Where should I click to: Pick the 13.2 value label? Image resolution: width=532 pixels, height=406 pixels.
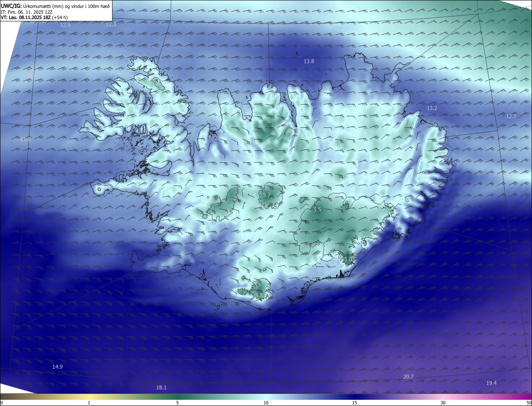tap(432, 108)
